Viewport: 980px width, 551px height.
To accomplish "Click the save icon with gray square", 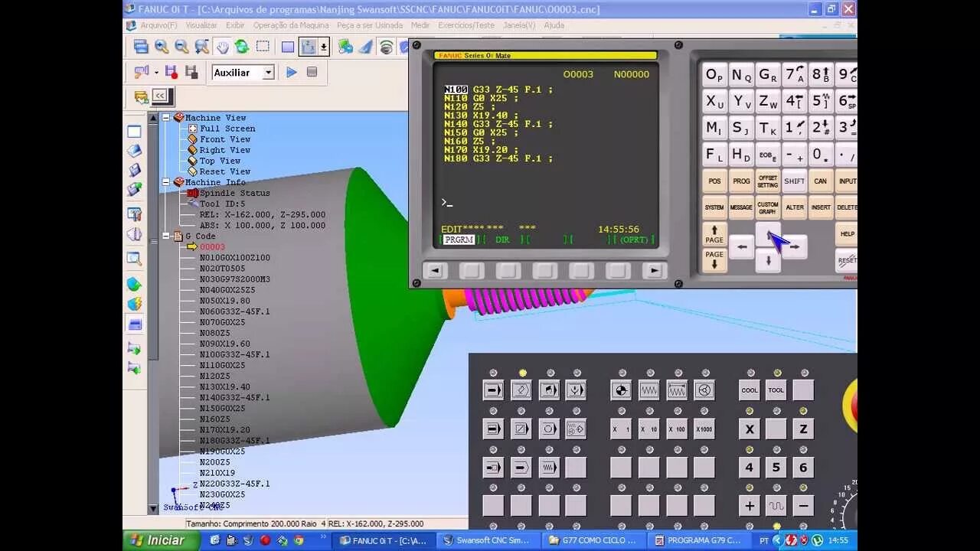I will 191,72.
